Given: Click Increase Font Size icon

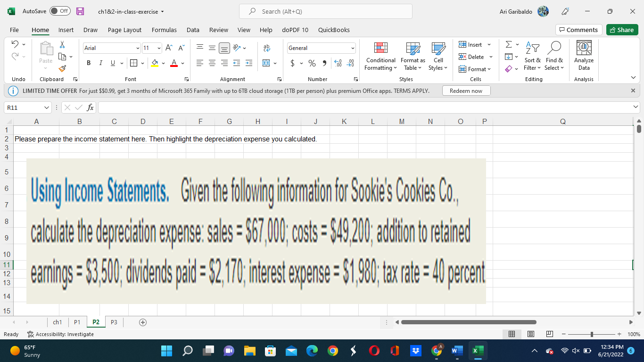Looking at the screenshot, I should pos(169,48).
